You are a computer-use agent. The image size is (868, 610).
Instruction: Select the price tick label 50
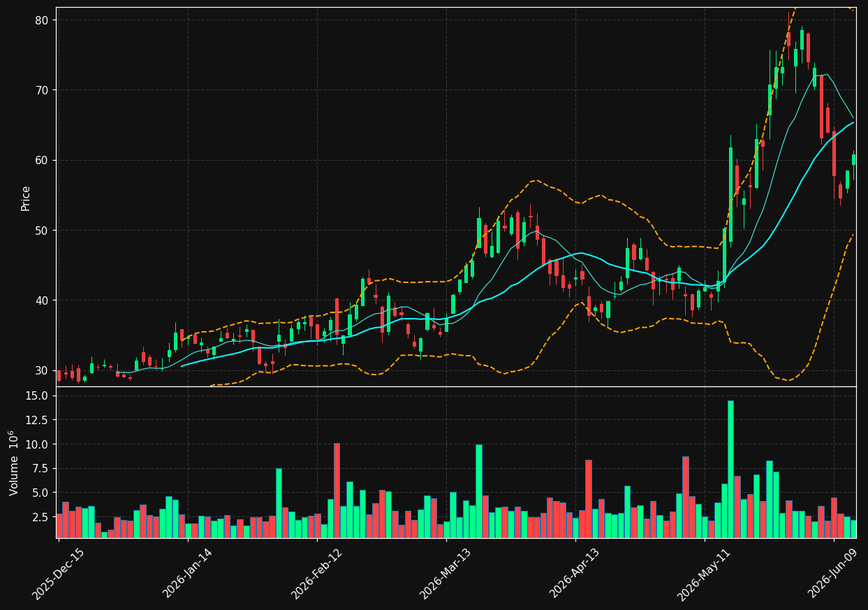(x=42, y=231)
